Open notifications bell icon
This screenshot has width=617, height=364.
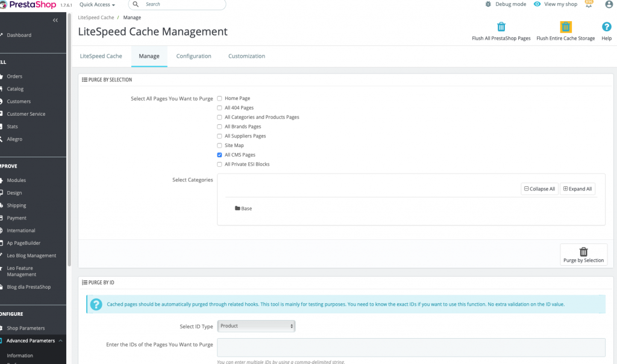coord(589,4)
